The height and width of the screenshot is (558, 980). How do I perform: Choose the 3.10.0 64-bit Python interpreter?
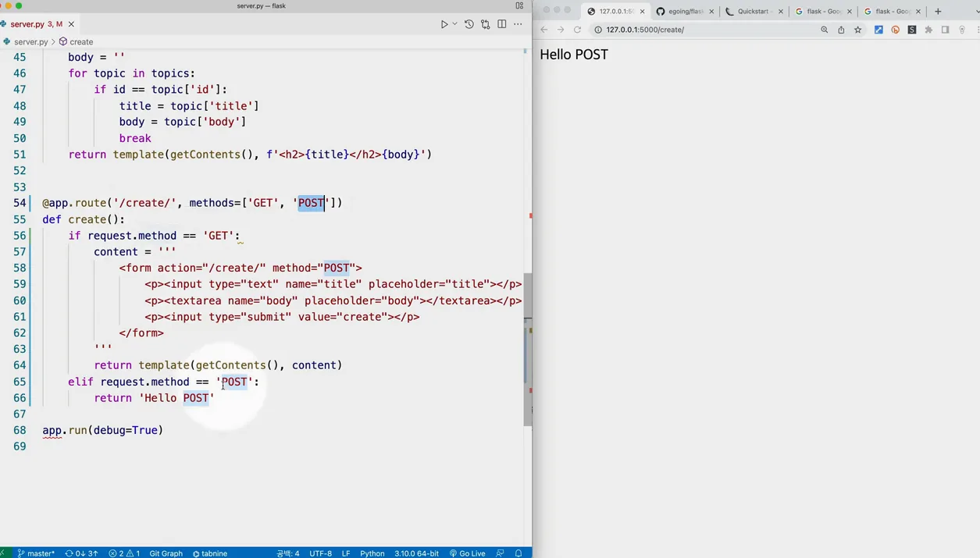[416, 553]
